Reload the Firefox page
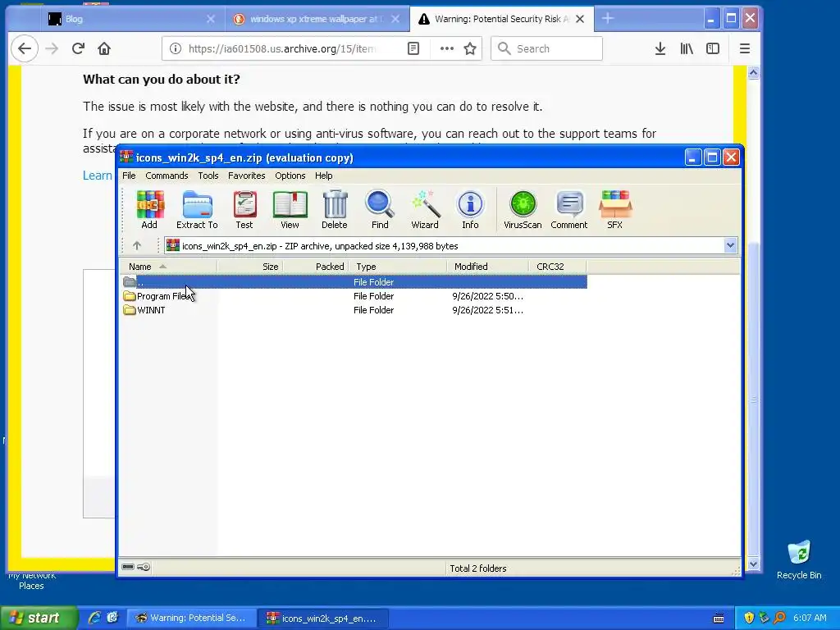 [78, 48]
